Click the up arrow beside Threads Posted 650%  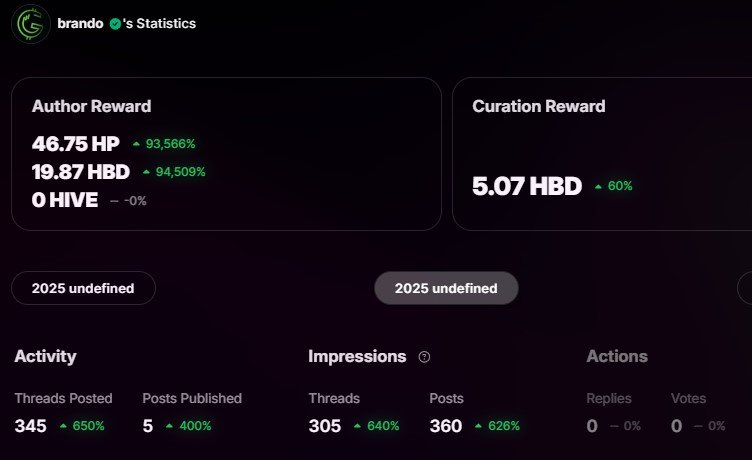click(63, 425)
